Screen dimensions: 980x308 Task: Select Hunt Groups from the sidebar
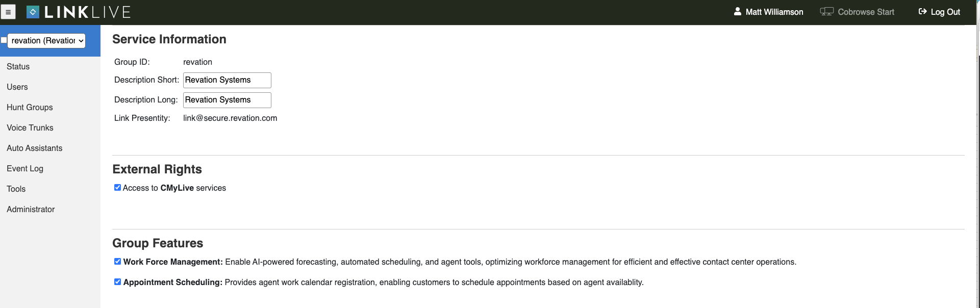point(30,107)
